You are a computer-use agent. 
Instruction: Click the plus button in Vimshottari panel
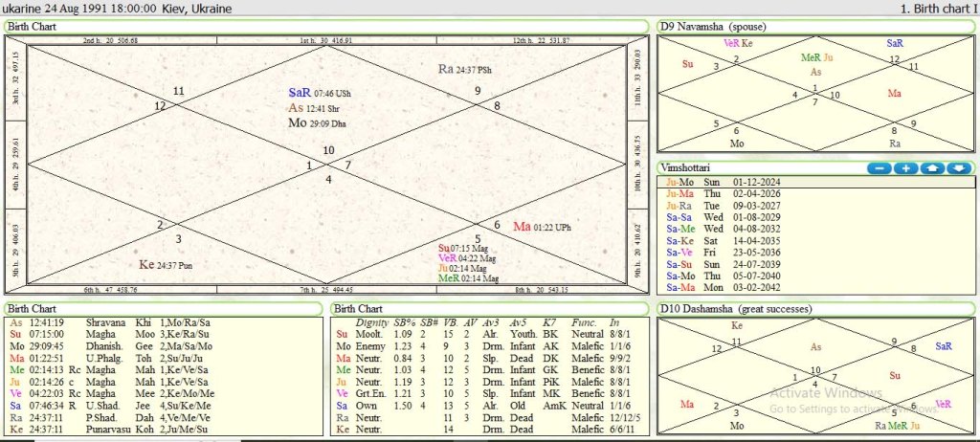[906, 168]
